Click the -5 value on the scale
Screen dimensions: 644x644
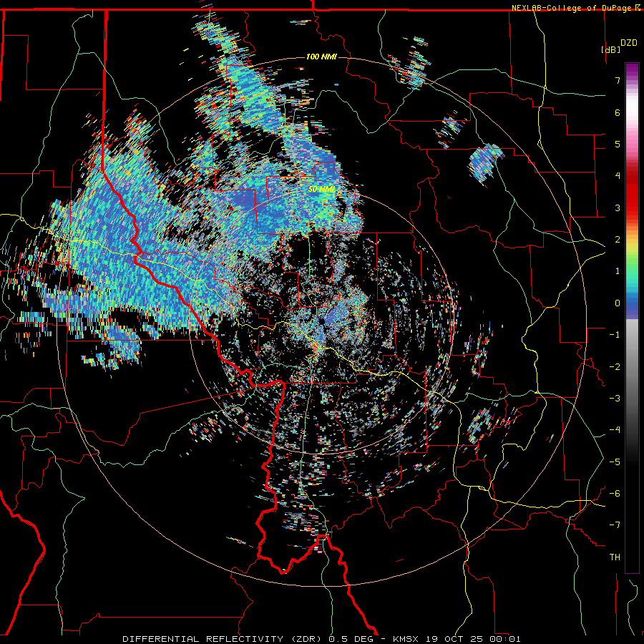615,462
